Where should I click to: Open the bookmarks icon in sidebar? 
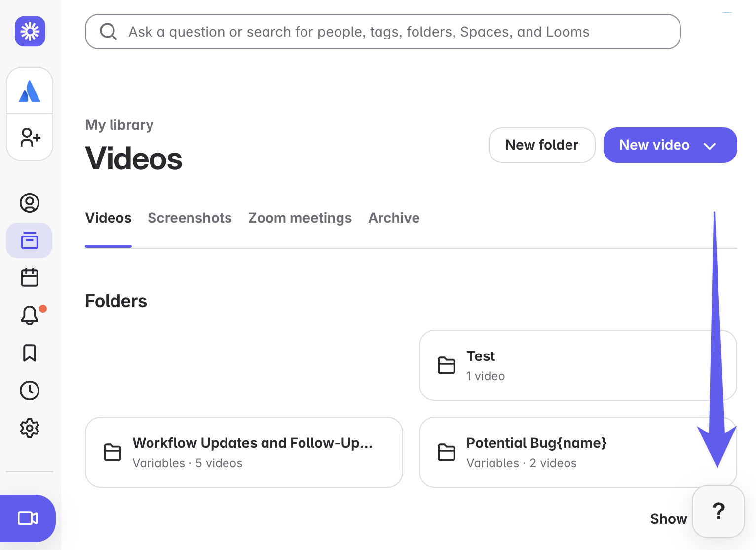[30, 353]
